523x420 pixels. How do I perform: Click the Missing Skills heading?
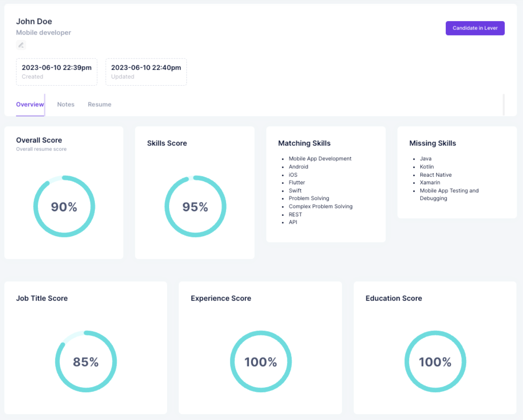click(432, 143)
